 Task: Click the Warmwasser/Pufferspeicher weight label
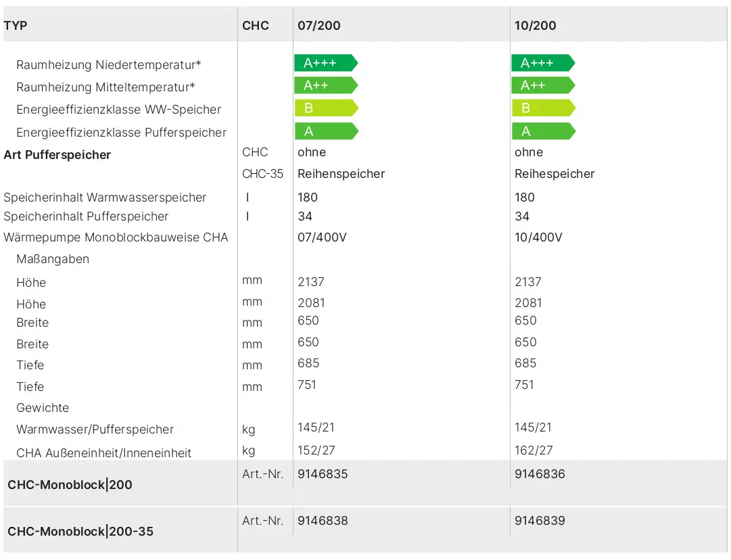point(95,429)
